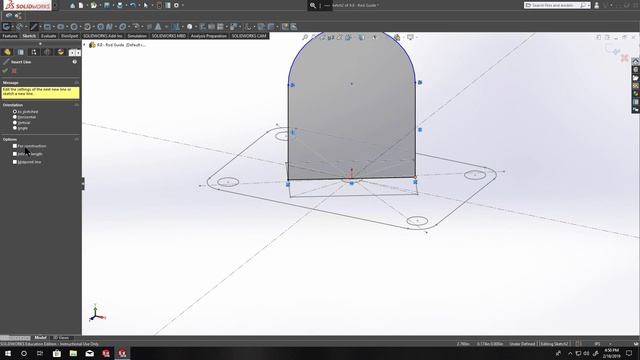Open the Windows Start button
Viewport: 640px width, 360px height.
click(x=8, y=353)
